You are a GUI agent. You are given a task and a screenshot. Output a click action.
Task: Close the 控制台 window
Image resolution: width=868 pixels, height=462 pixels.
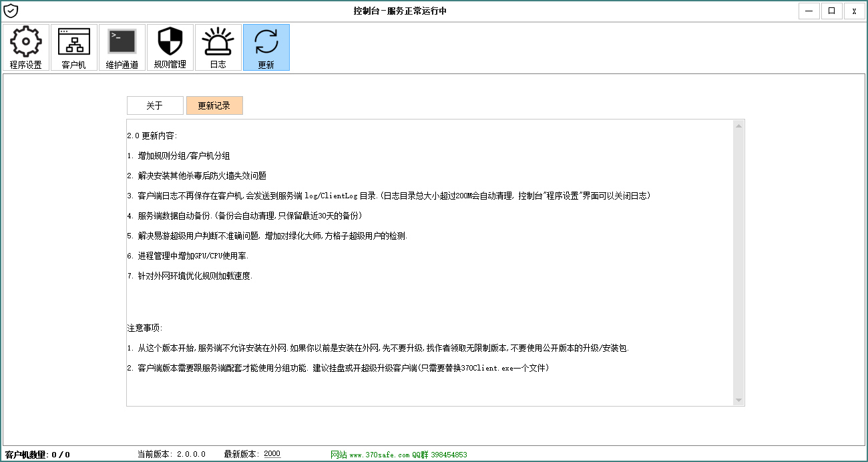click(854, 11)
